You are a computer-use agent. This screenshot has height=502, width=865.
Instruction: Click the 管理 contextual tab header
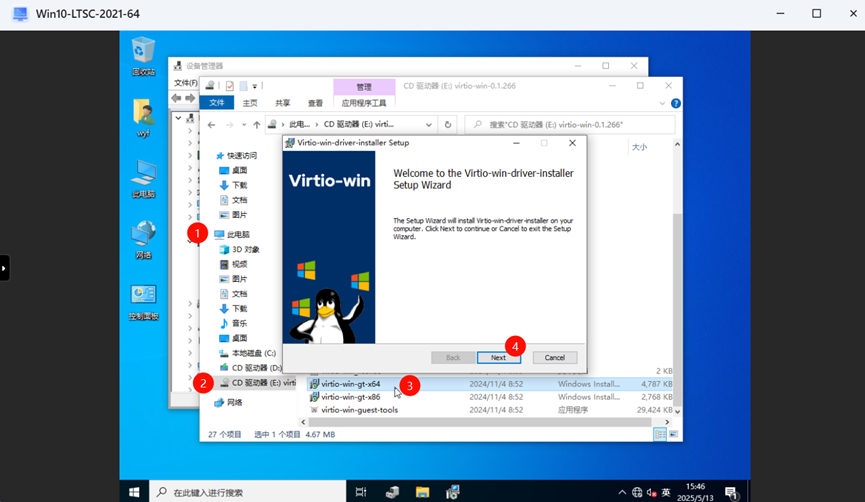[x=364, y=87]
